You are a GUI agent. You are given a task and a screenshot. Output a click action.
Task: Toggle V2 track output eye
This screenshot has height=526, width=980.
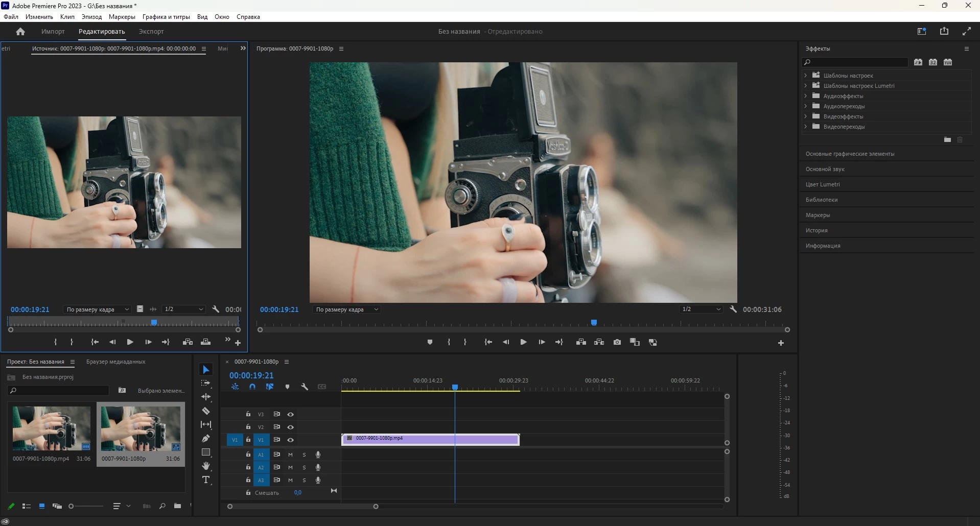pos(290,427)
